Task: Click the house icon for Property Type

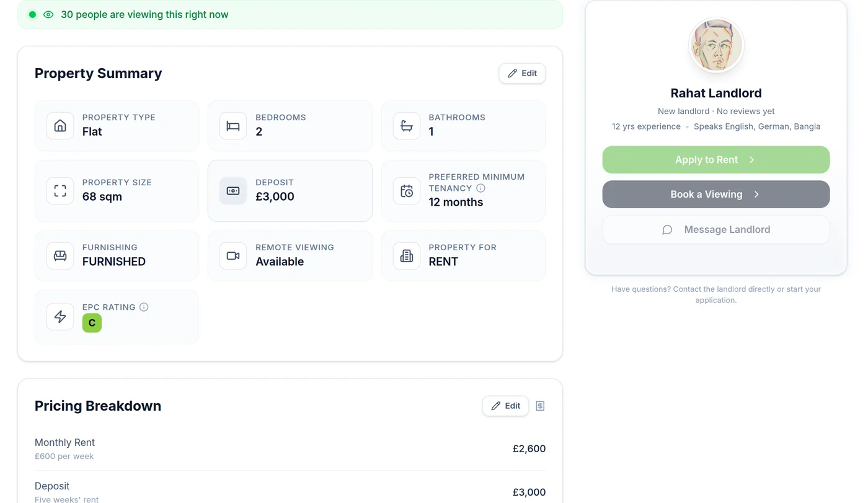Action: 60,126
